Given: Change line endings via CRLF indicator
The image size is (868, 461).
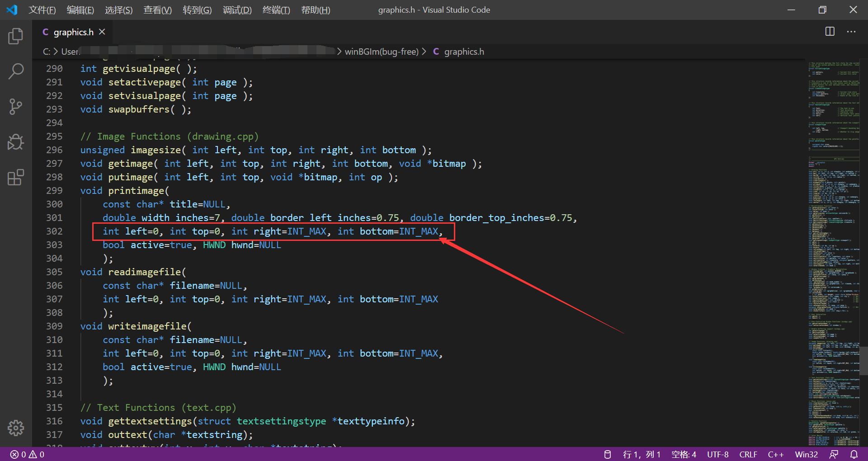Looking at the screenshot, I should (748, 454).
